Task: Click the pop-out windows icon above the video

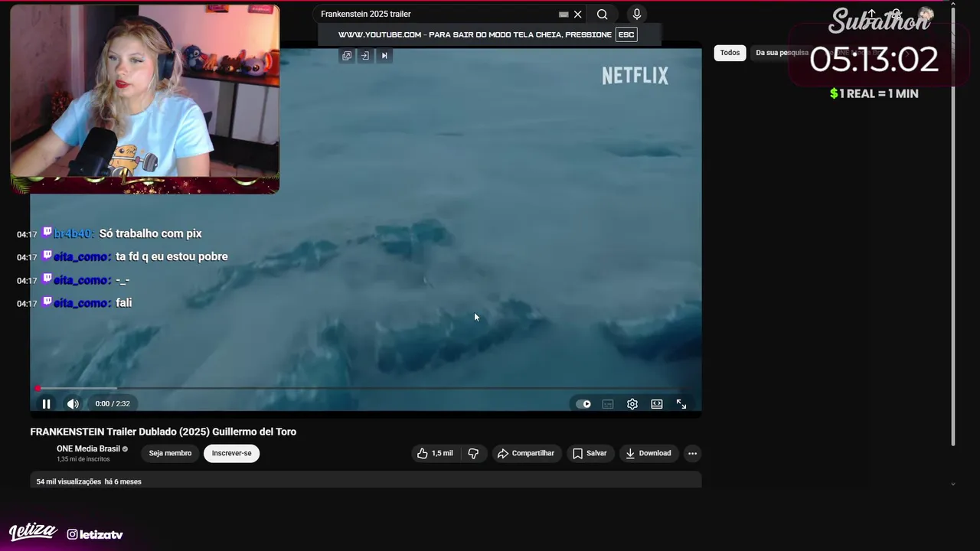Action: click(x=347, y=55)
